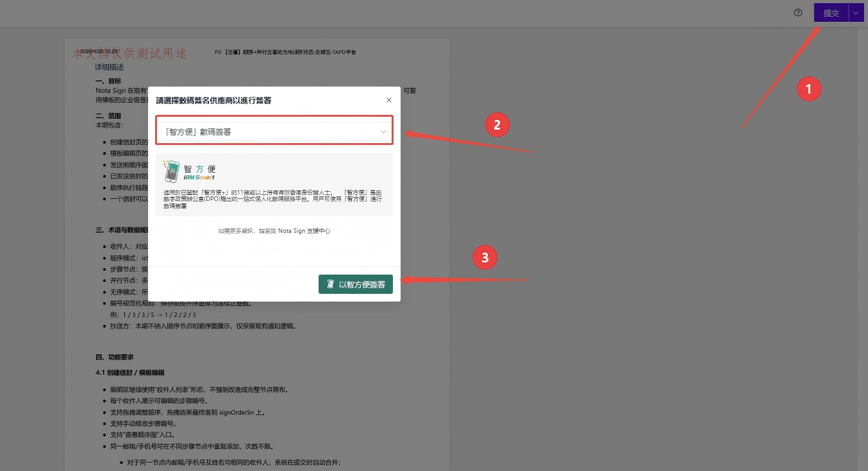Viewport: 868px width, 471px height.
Task: Open the help question mark icon
Action: [798, 12]
